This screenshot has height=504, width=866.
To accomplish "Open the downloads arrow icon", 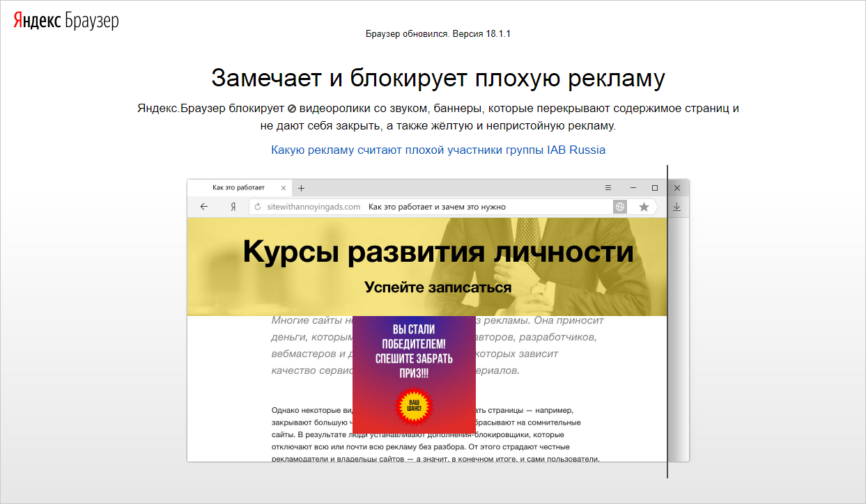I will click(676, 207).
